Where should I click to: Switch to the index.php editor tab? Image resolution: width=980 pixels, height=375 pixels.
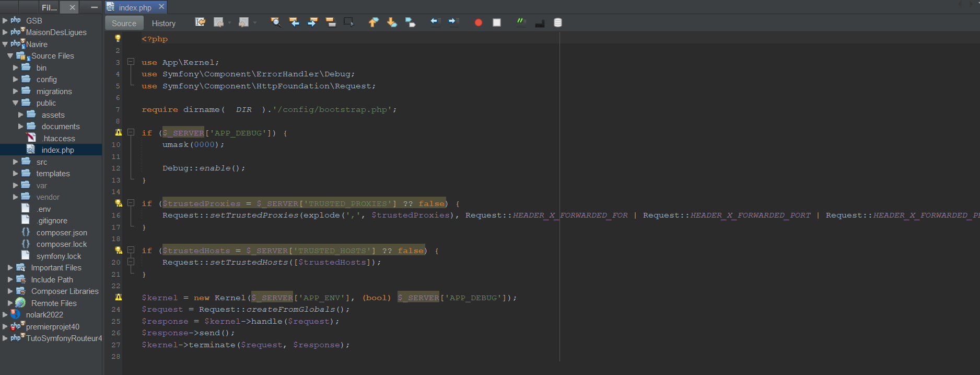point(135,7)
